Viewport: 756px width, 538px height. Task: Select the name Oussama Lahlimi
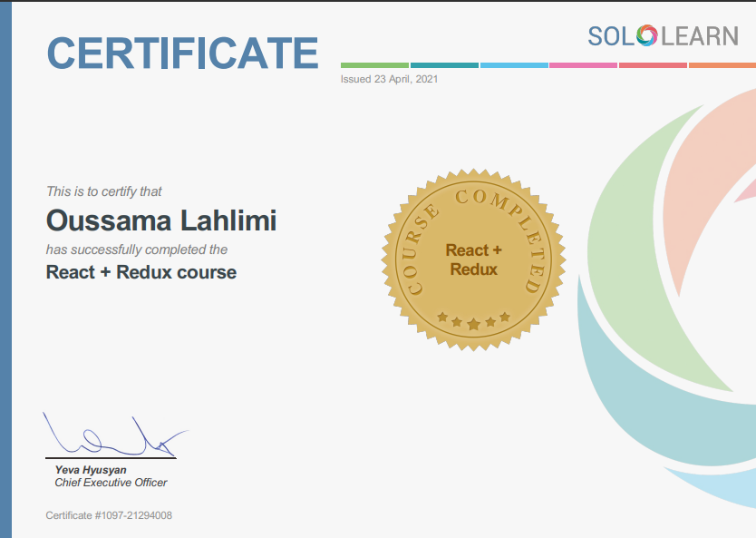coord(161,220)
